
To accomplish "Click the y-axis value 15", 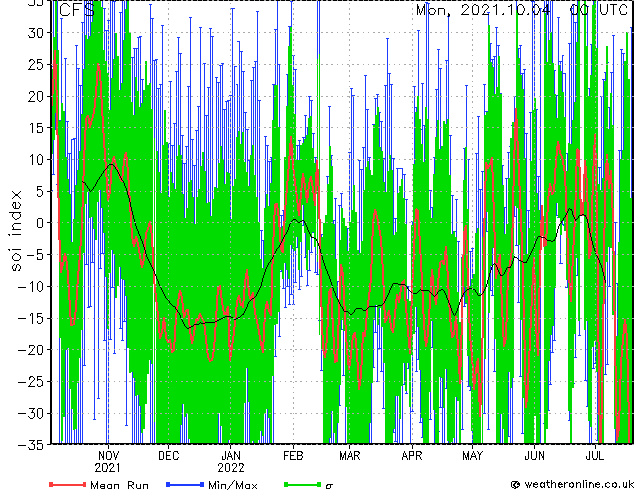I will coord(35,128).
